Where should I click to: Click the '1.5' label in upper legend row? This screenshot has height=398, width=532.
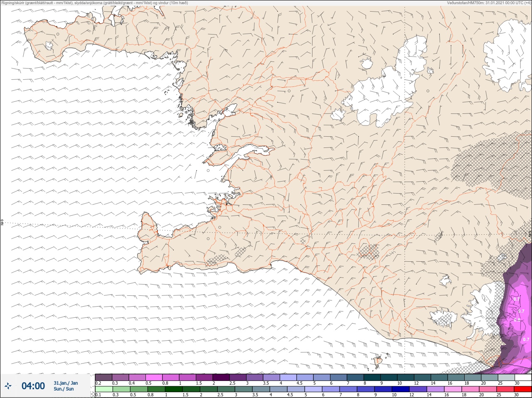pyautogui.click(x=199, y=383)
